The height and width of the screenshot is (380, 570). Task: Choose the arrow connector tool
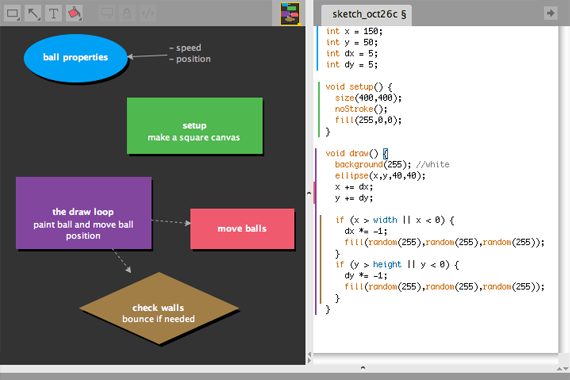[x=33, y=13]
